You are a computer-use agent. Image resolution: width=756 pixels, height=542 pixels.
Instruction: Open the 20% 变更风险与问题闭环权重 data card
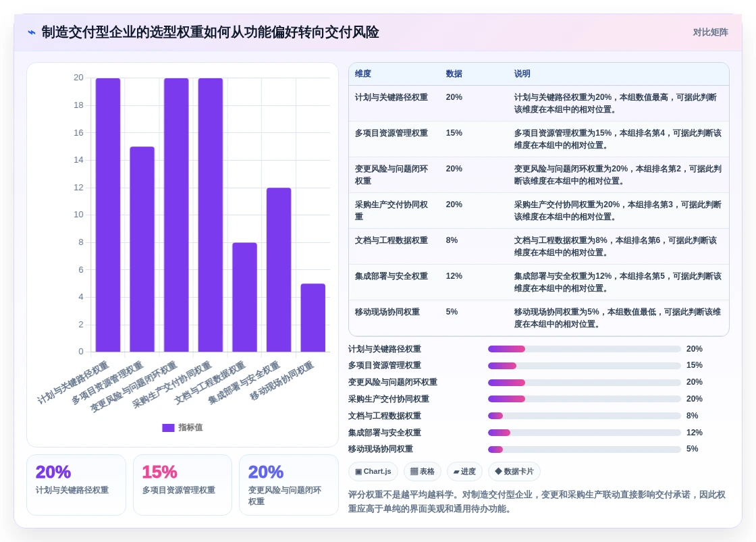[289, 485]
